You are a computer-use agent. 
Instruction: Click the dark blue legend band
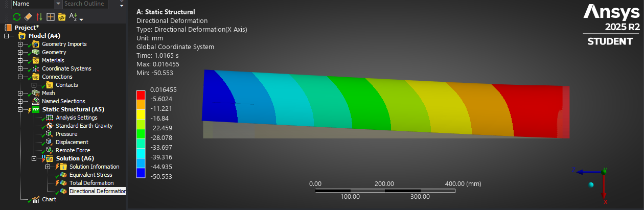coord(140,172)
